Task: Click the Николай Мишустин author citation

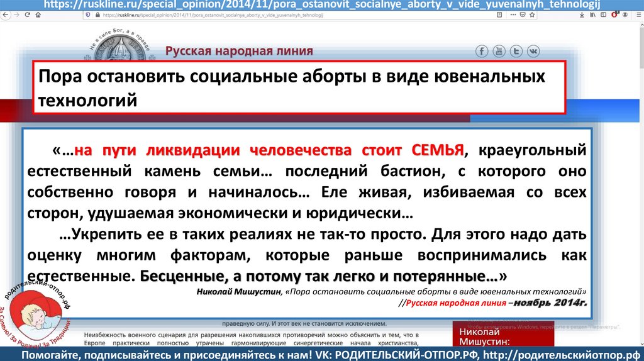Action: pos(239,292)
